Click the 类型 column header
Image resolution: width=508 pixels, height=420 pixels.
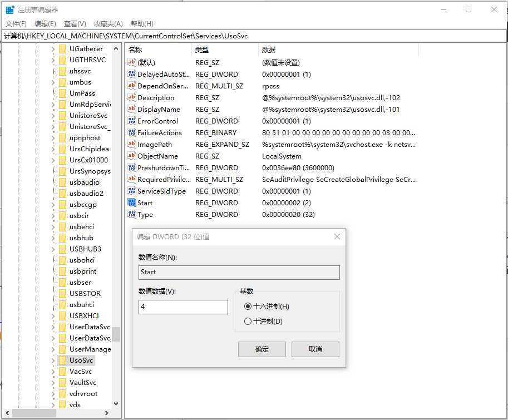click(x=225, y=50)
